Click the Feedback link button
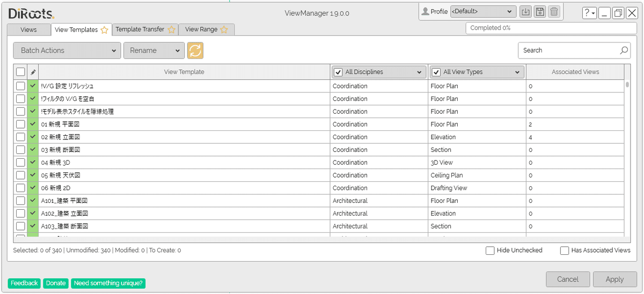The height and width of the screenshot is (294, 644). pyautogui.click(x=24, y=283)
